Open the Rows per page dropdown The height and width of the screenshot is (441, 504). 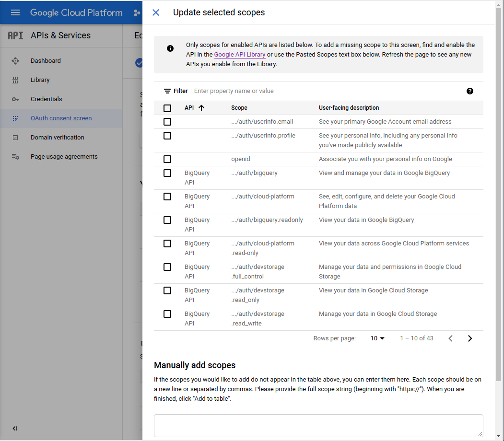click(x=377, y=338)
